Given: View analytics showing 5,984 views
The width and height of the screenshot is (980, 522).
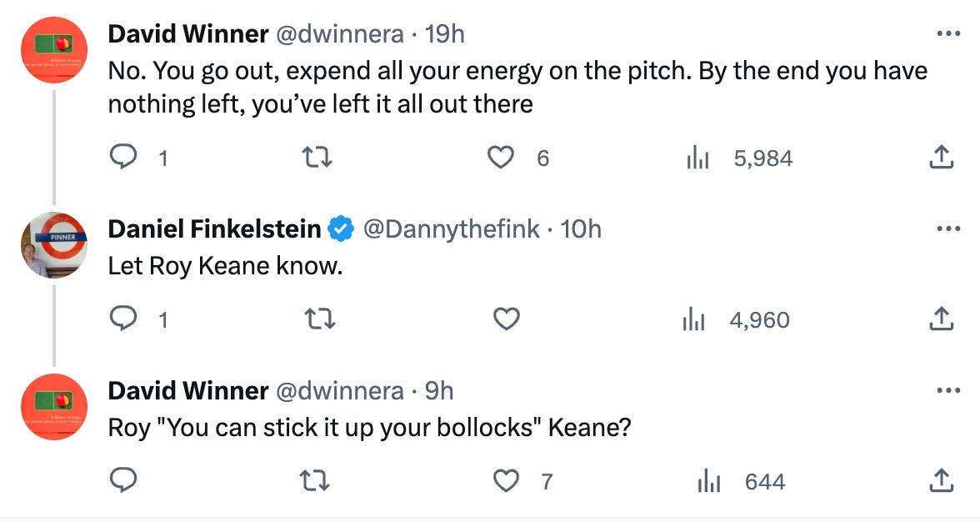Looking at the screenshot, I should (697, 158).
